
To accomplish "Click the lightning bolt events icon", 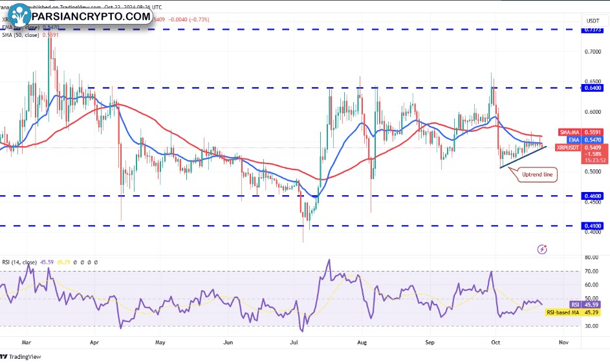I will pyautogui.click(x=542, y=249).
